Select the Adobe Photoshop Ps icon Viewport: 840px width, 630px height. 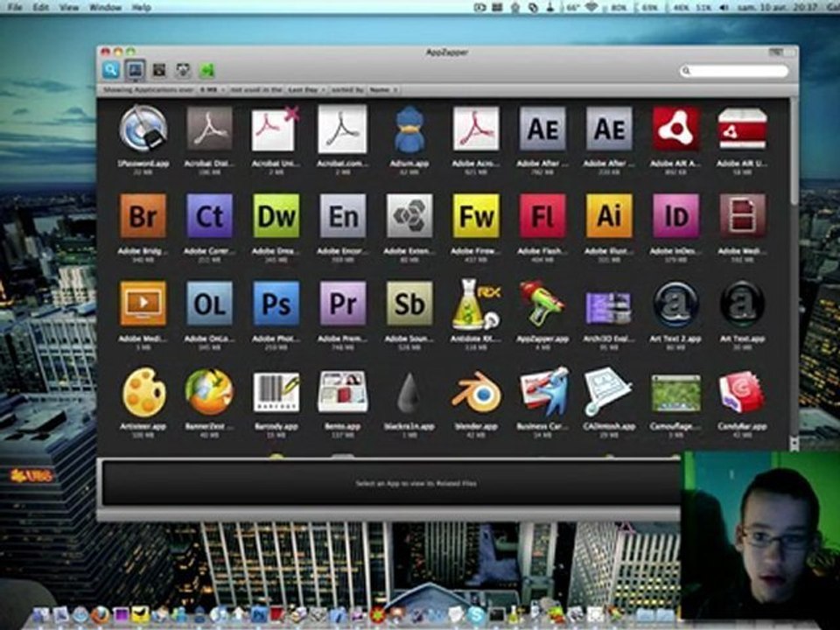(x=276, y=304)
